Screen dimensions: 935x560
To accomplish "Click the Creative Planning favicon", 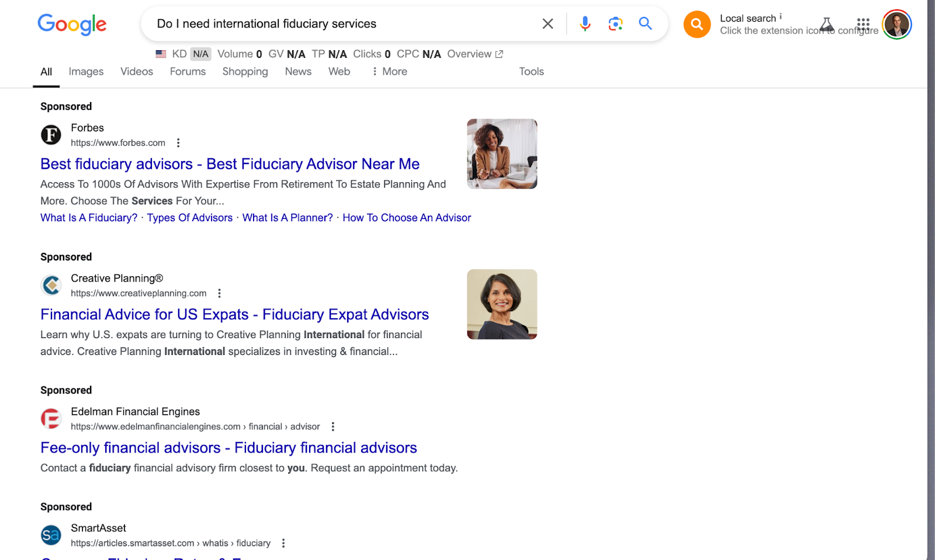I will [51, 286].
